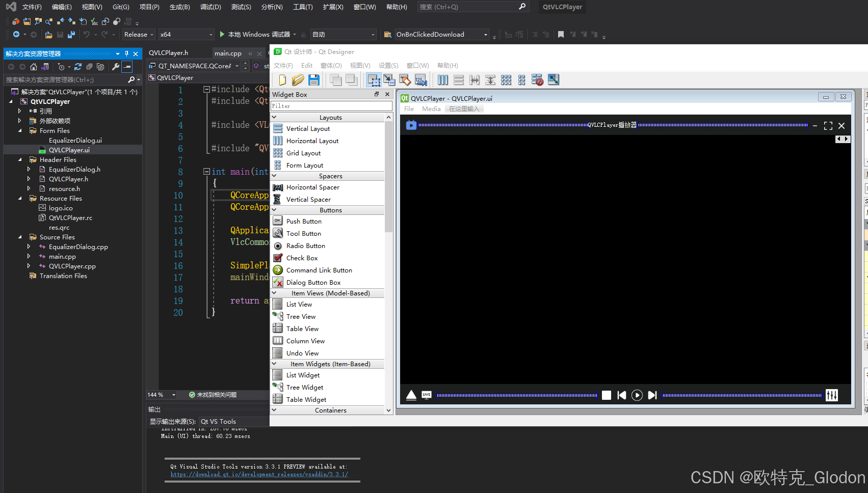Toggle LIVE mode in the player

[426, 395]
